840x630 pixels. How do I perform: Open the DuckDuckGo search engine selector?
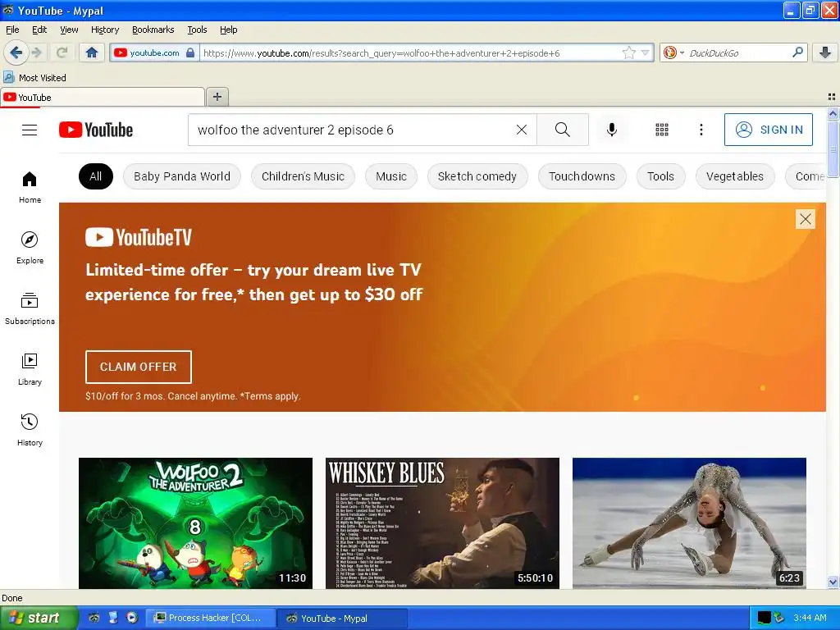point(673,52)
